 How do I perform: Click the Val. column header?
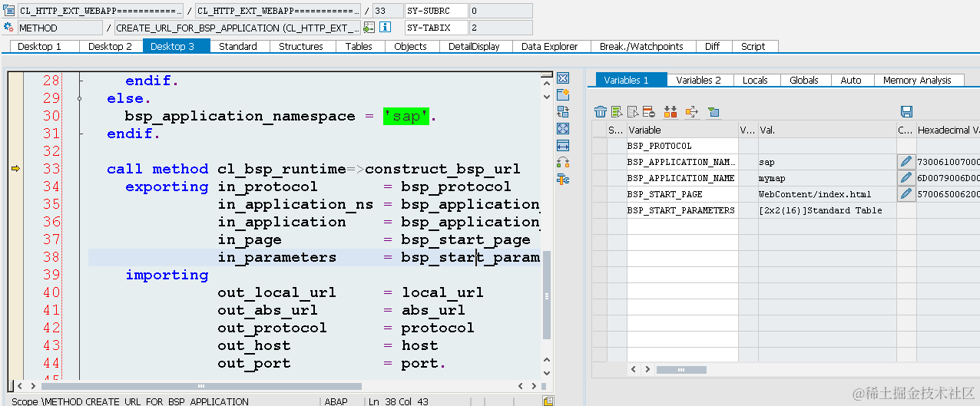pos(827,130)
